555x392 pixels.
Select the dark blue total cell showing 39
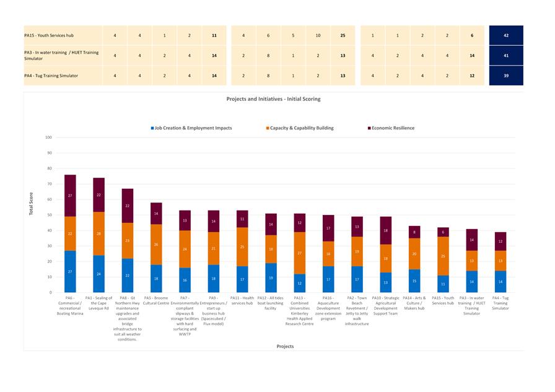click(x=506, y=76)
